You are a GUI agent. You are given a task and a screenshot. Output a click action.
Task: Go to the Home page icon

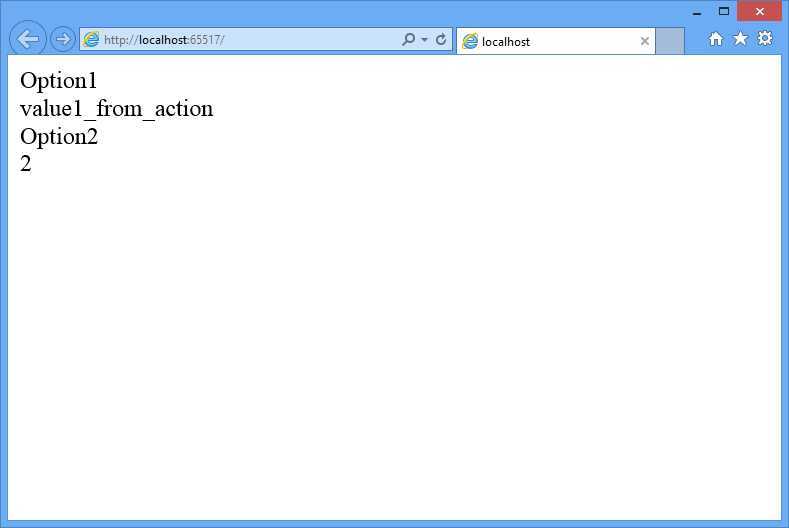716,39
